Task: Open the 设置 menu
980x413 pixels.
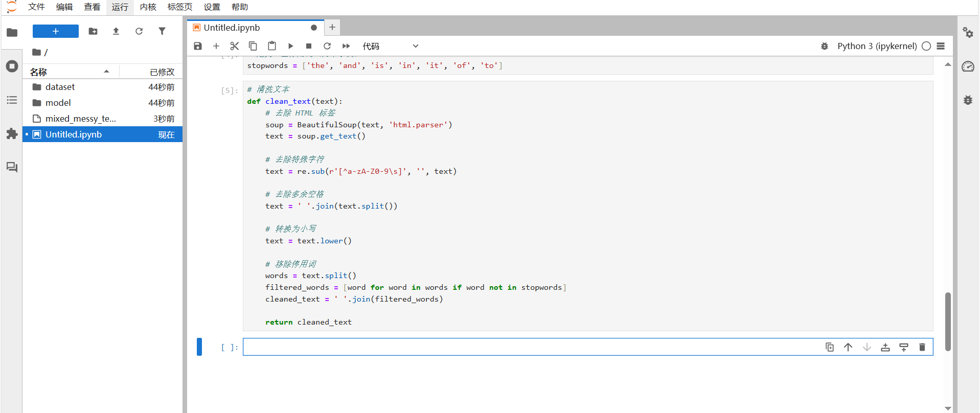Action: [x=212, y=7]
